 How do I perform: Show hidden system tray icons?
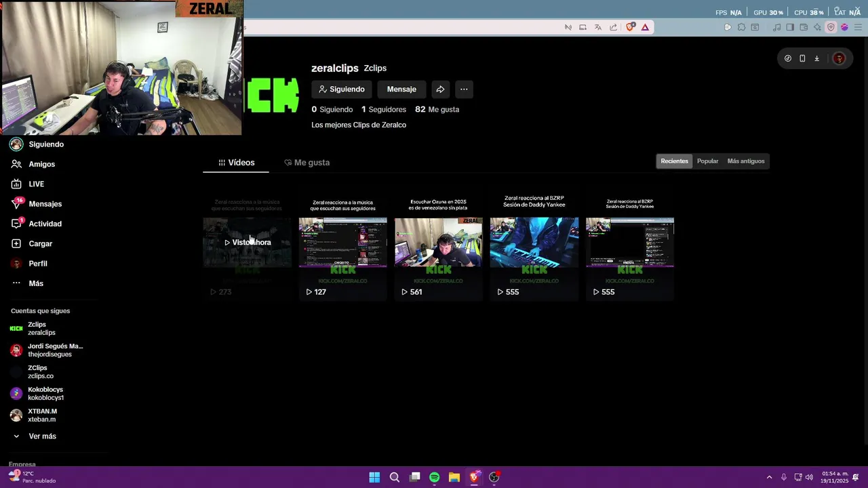tap(769, 477)
